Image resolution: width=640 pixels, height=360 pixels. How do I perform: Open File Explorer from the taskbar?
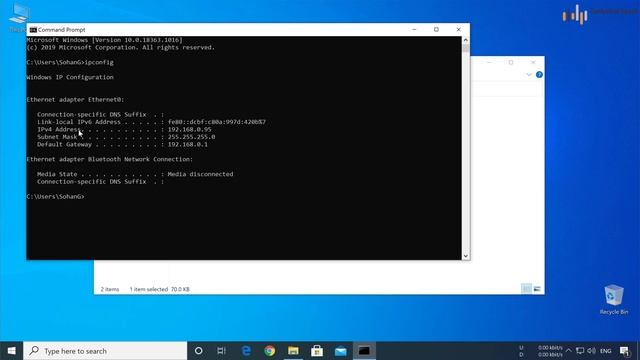click(293, 351)
